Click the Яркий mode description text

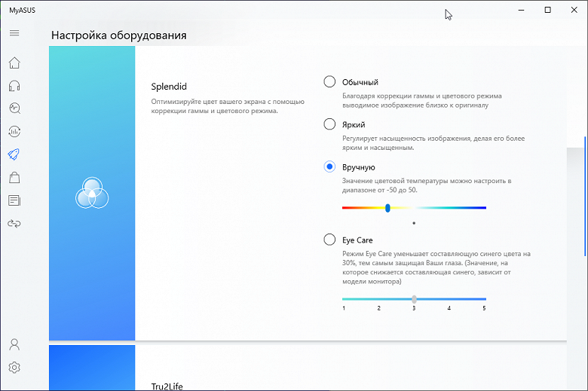tap(433, 143)
